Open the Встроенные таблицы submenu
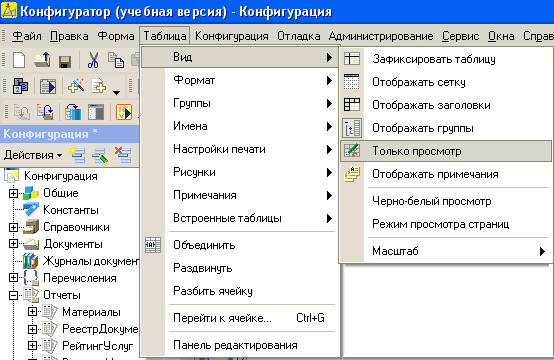The height and width of the screenshot is (360, 554). pos(240,218)
